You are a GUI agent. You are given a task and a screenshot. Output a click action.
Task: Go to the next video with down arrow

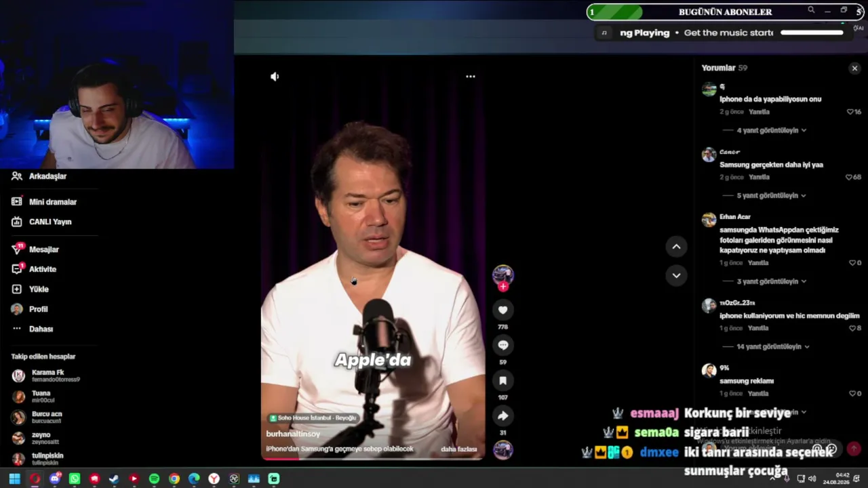click(676, 275)
